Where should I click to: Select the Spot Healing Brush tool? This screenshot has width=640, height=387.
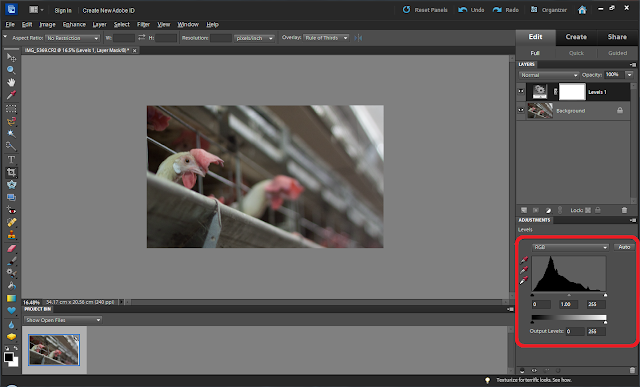11,222
